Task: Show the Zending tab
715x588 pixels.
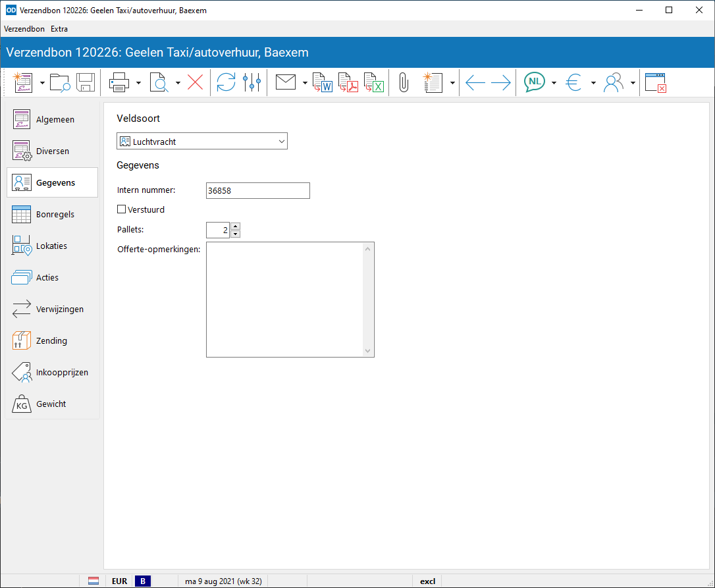Action: tap(53, 341)
